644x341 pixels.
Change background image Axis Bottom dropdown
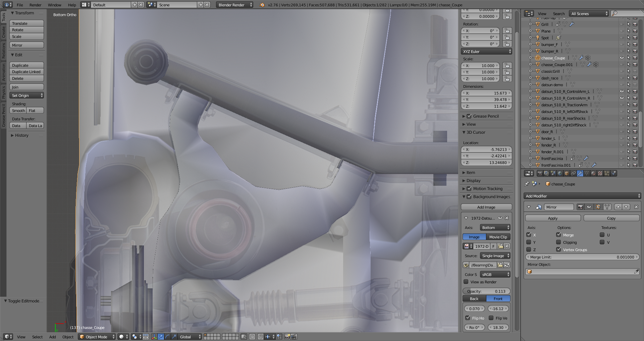click(x=495, y=228)
